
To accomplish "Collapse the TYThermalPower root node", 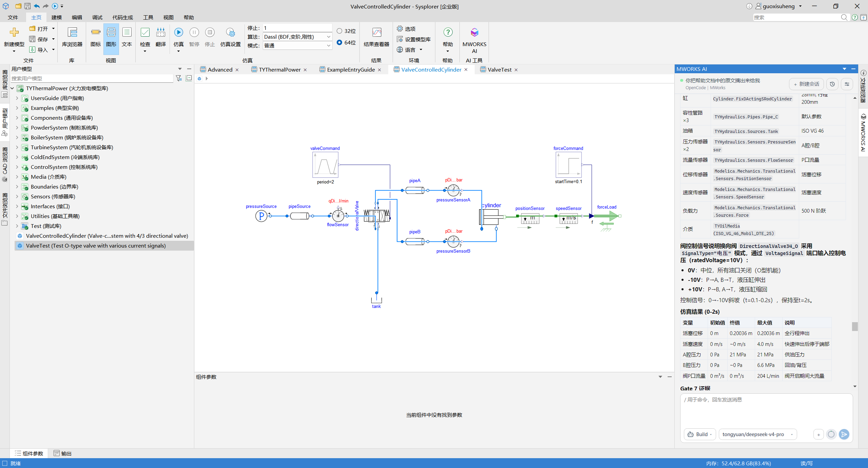I will pyautogui.click(x=12, y=88).
